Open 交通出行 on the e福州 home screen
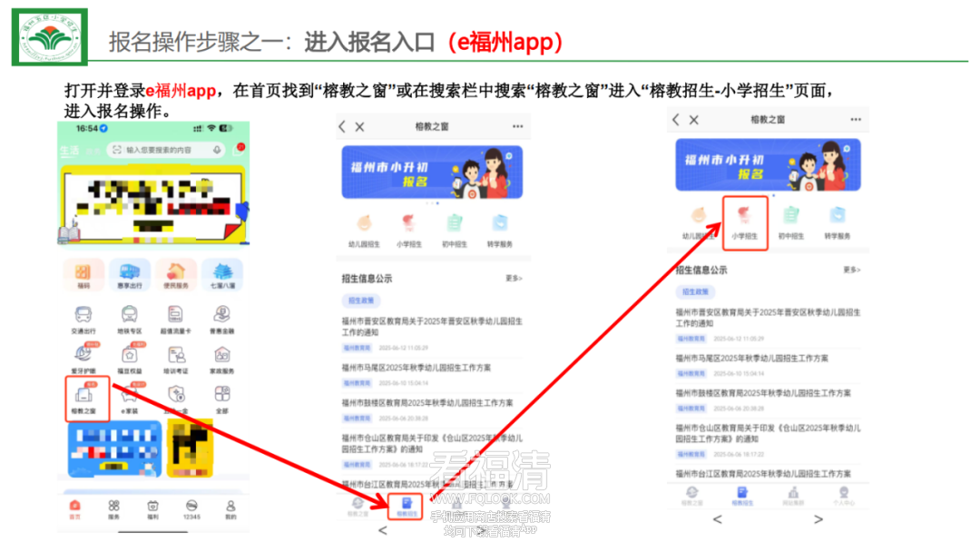Screen dimensions: 980x552 pos(82,318)
